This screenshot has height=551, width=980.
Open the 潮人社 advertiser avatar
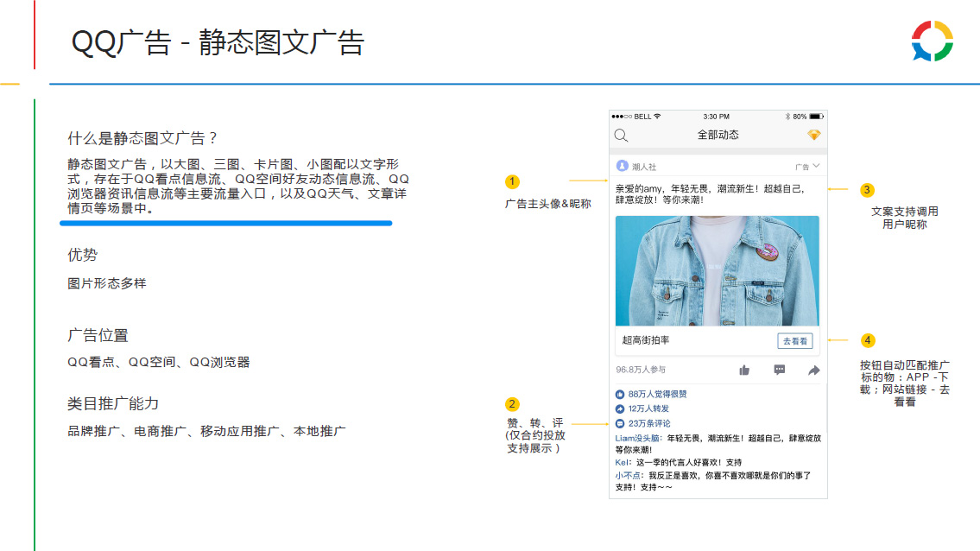(622, 166)
